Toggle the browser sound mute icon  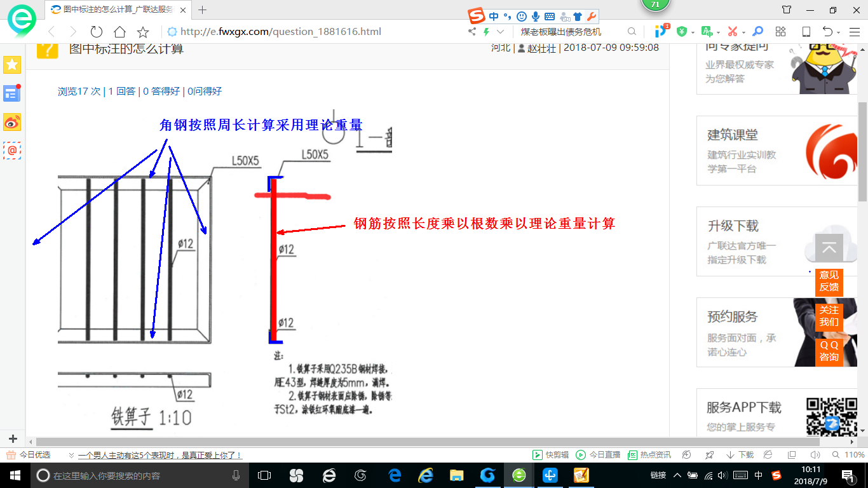point(815,455)
